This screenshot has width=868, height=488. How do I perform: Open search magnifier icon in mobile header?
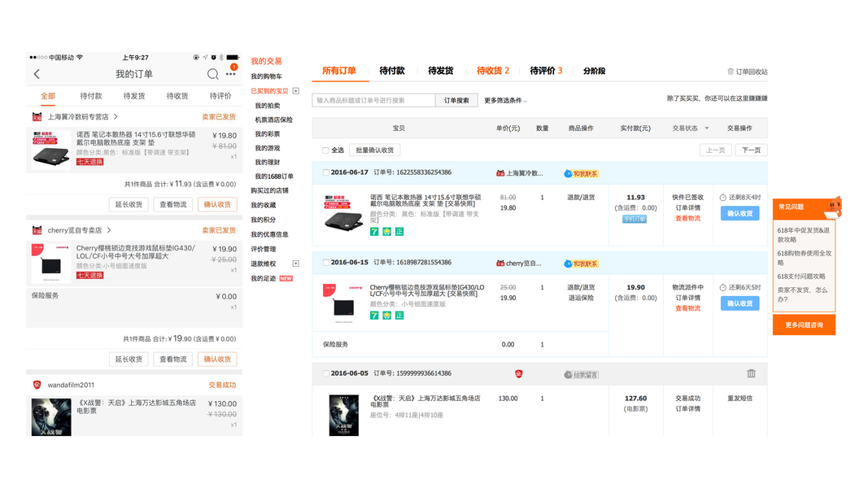pyautogui.click(x=212, y=73)
